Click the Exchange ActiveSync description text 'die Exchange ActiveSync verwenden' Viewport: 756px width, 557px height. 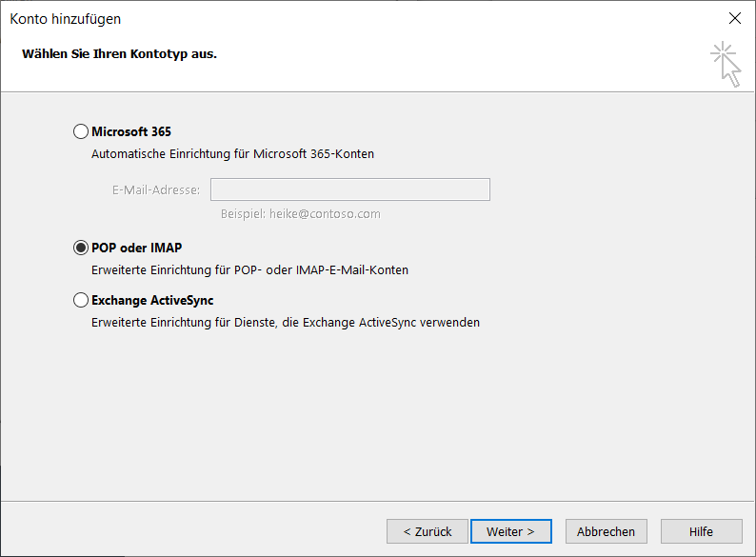381,322
